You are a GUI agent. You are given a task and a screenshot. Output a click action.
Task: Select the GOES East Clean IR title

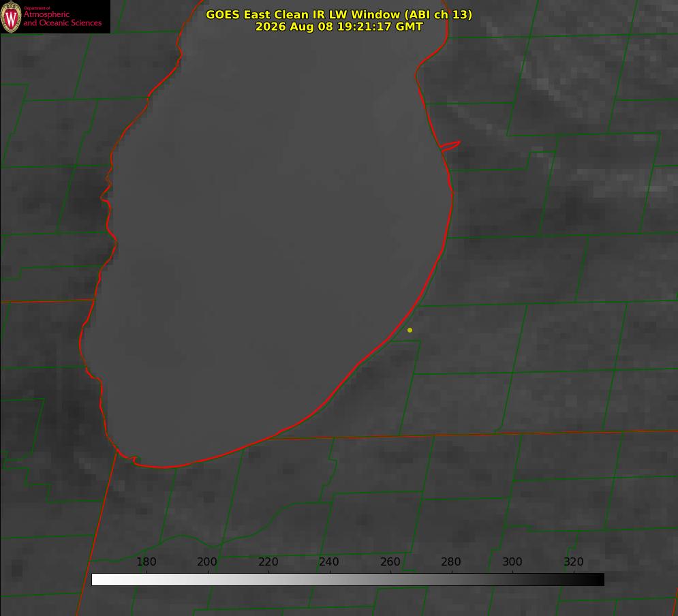click(339, 14)
